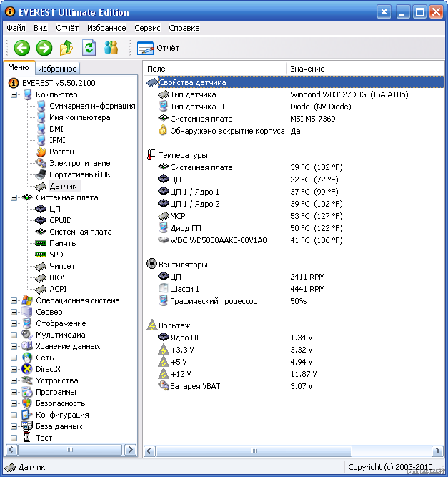Click the Суммарная информация icon in the tree
This screenshot has width=448, height=477.
coord(41,106)
